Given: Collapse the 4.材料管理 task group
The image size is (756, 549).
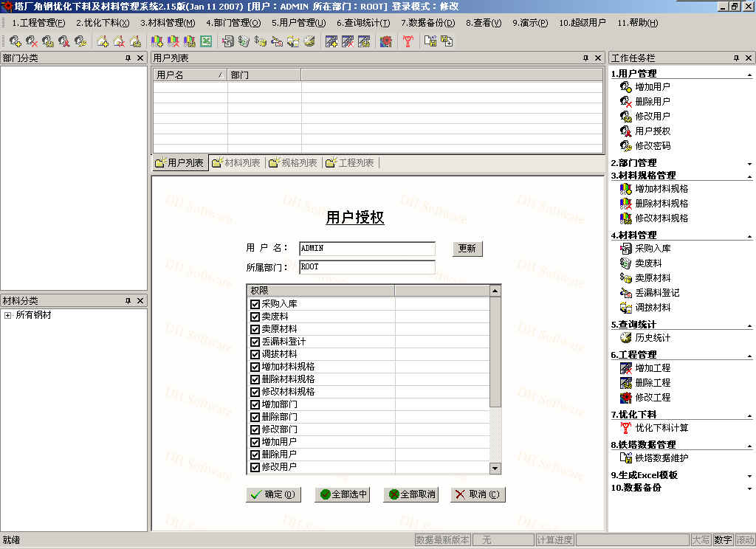Looking at the screenshot, I should click(749, 236).
